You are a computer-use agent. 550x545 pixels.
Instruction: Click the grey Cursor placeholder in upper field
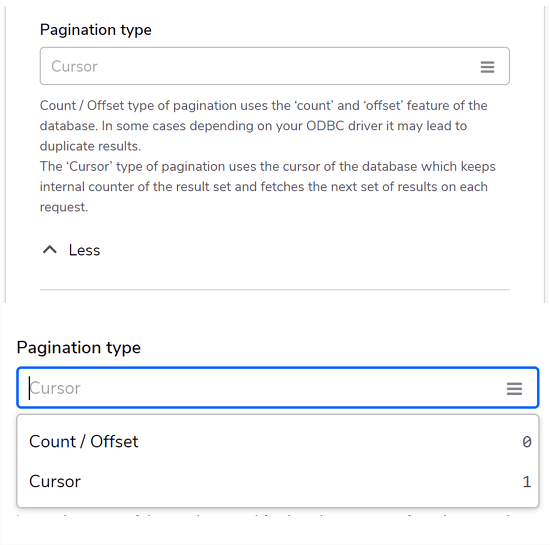[x=74, y=67]
